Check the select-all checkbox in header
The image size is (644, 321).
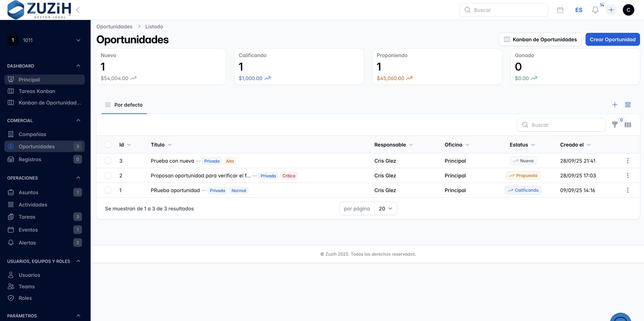coord(108,145)
